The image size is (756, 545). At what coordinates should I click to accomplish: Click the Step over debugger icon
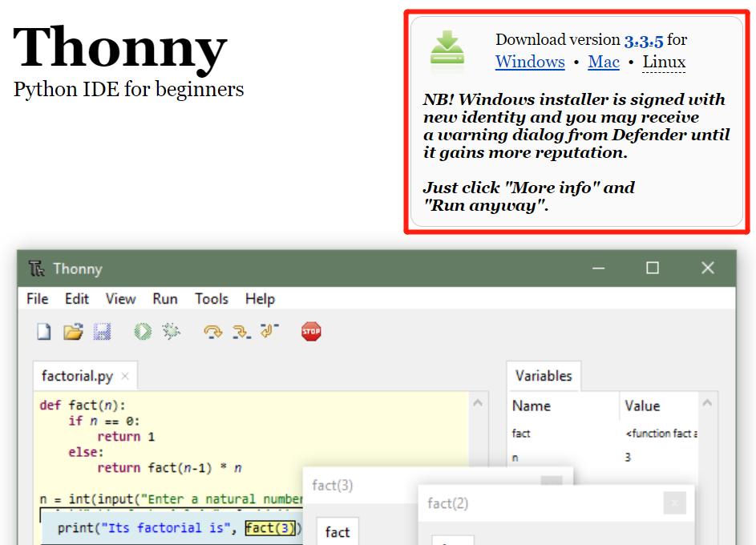click(x=212, y=332)
